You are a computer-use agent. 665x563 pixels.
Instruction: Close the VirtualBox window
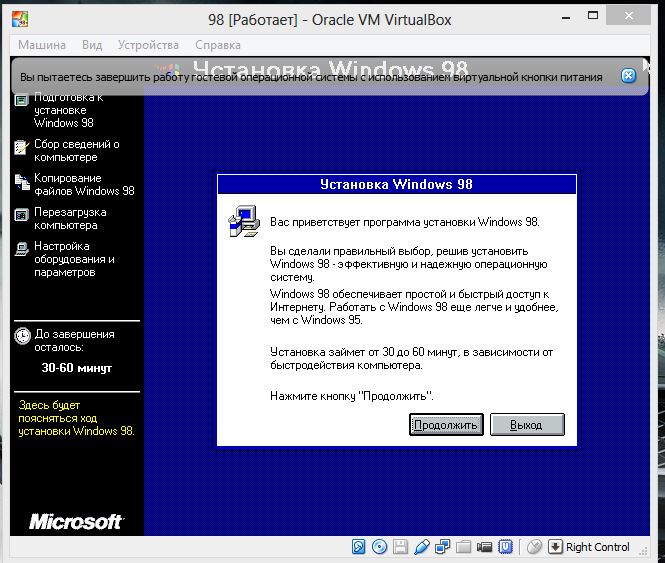pyautogui.click(x=628, y=16)
